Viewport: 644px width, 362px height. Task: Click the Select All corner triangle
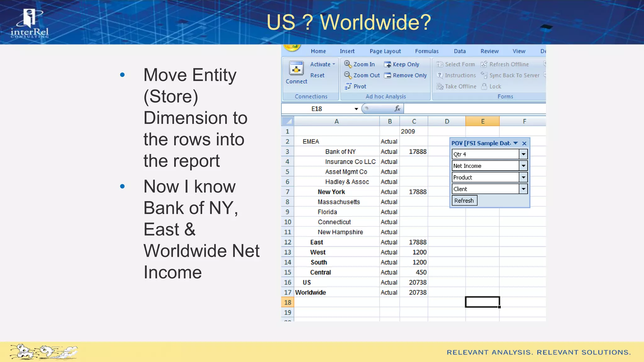tap(288, 121)
